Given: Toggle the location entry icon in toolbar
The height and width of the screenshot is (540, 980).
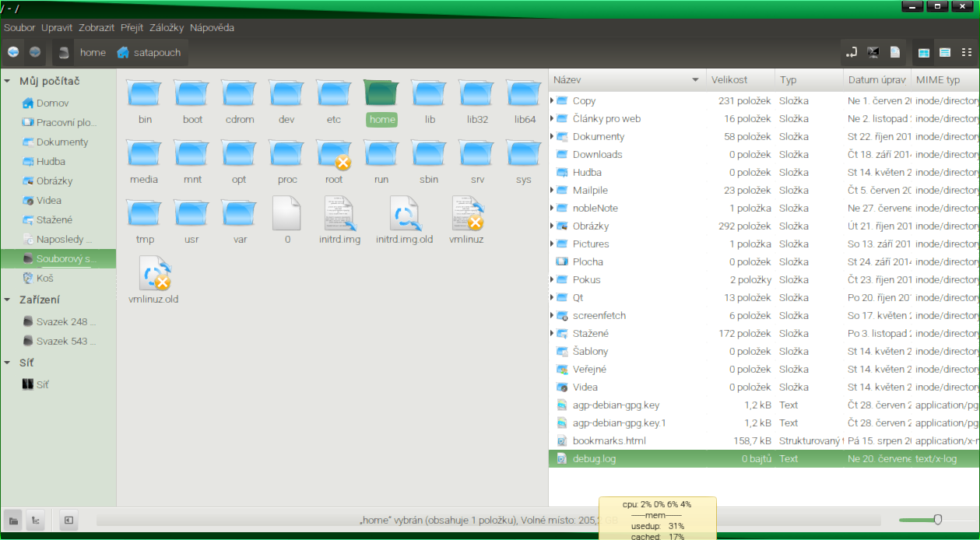Looking at the screenshot, I should (852, 52).
